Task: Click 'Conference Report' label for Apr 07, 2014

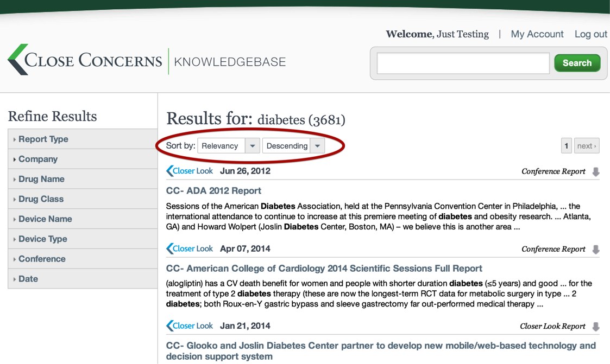Action: [x=553, y=249]
